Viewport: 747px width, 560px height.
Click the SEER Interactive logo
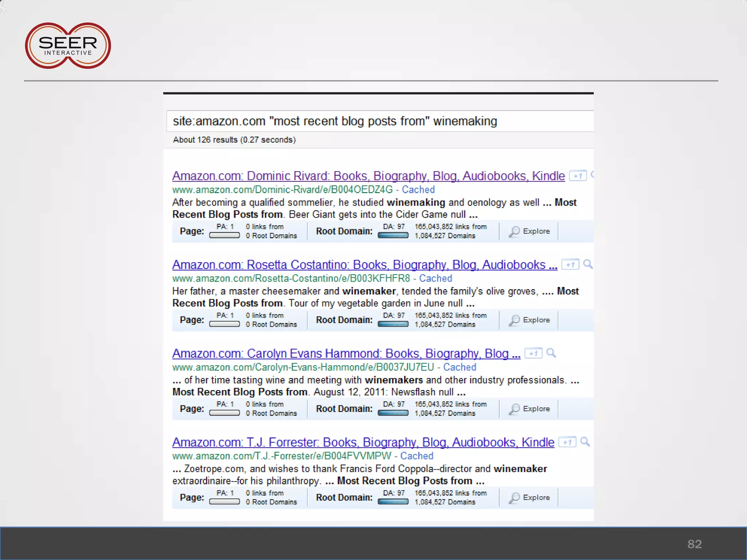pyautogui.click(x=68, y=46)
